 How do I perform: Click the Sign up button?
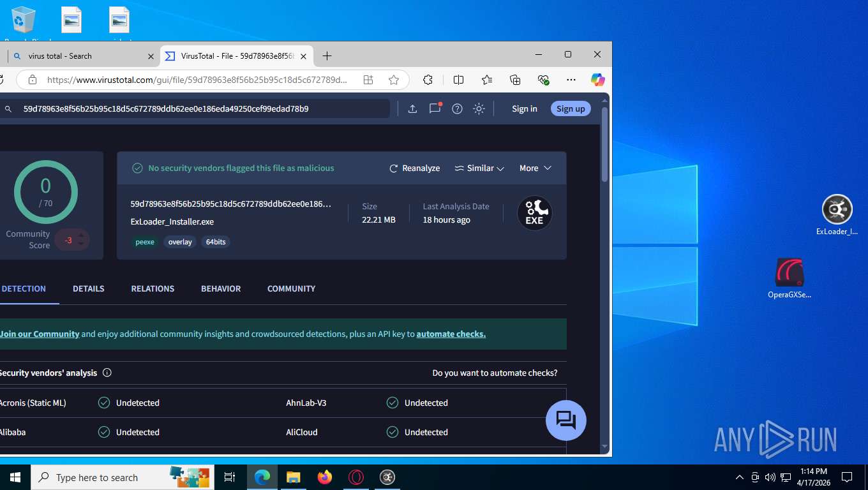click(571, 109)
